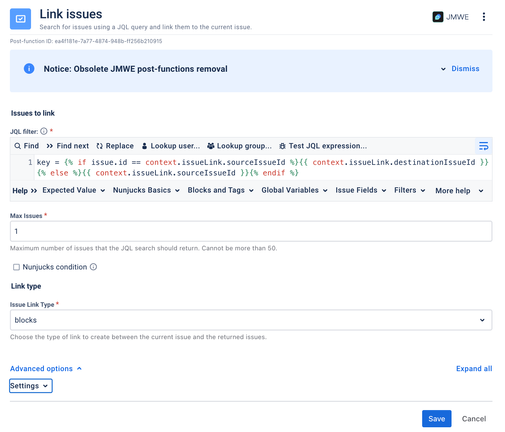The image size is (505, 432).
Task: Click the Save button
Action: point(436,419)
